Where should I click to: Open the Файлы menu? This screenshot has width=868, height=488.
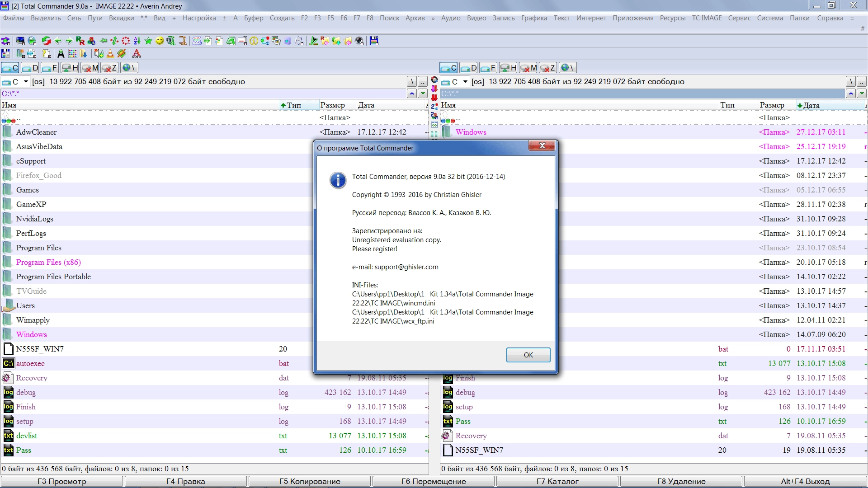pos(14,18)
